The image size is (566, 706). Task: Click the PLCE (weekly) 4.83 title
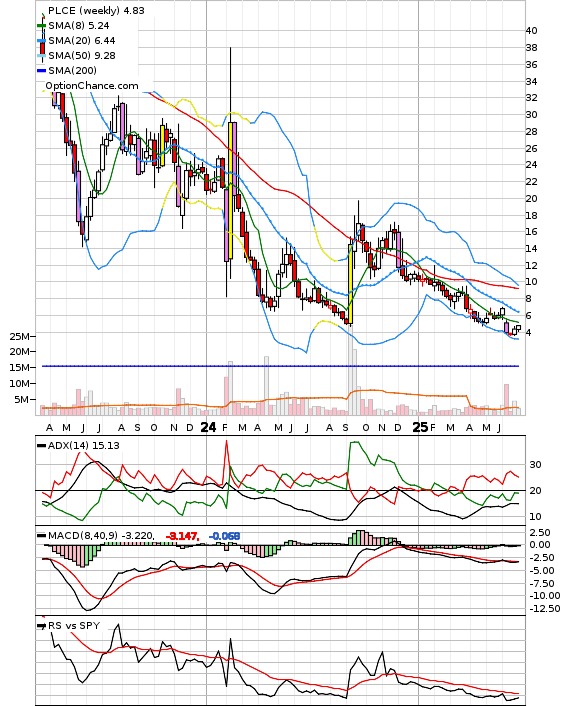pyautogui.click(x=96, y=10)
